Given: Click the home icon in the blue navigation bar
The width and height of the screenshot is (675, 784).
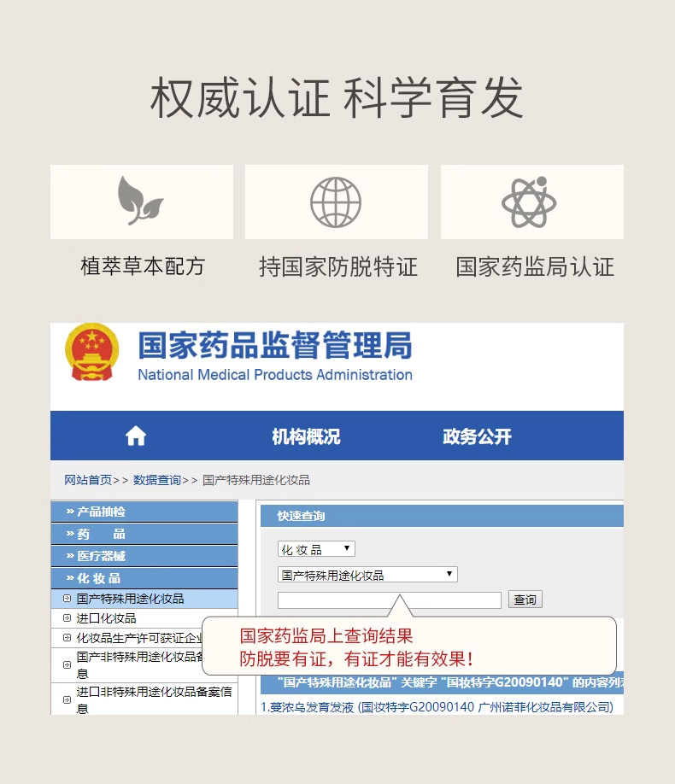Looking at the screenshot, I should (136, 436).
